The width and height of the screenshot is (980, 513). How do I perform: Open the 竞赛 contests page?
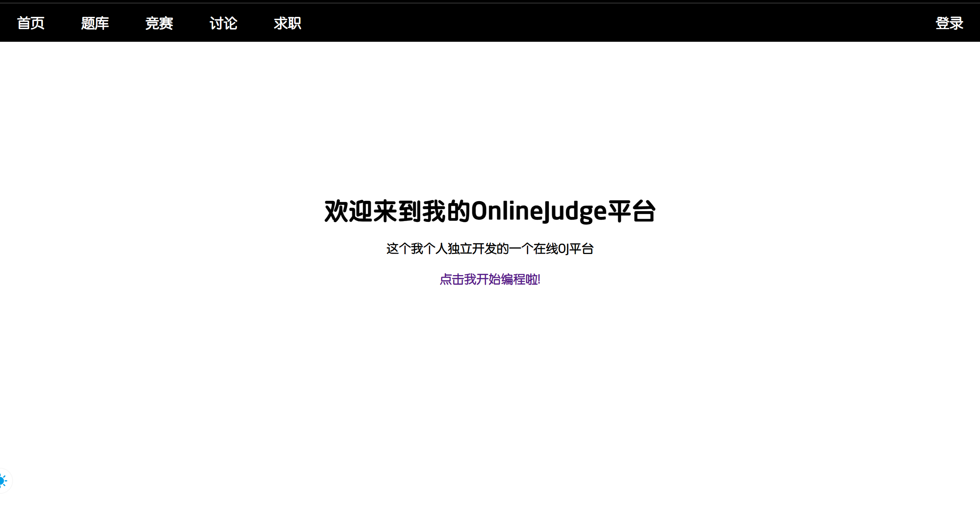point(159,23)
